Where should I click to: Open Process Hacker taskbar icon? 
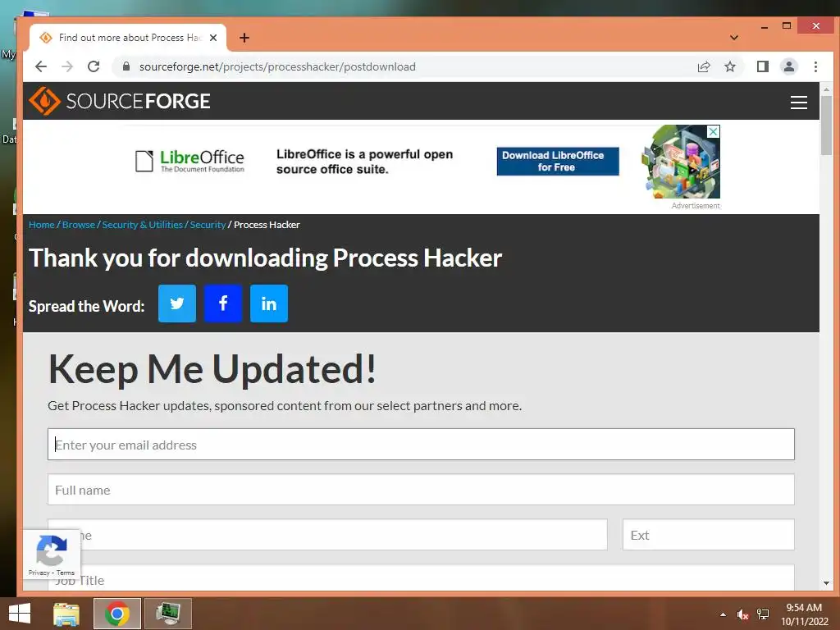pyautogui.click(x=168, y=614)
